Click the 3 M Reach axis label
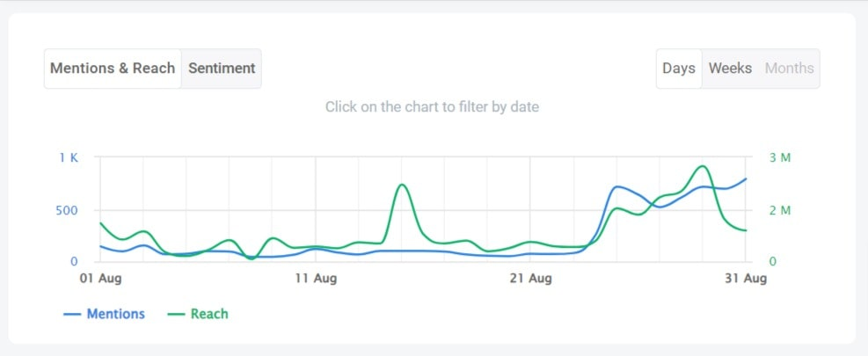This screenshot has height=356, width=868. click(779, 158)
